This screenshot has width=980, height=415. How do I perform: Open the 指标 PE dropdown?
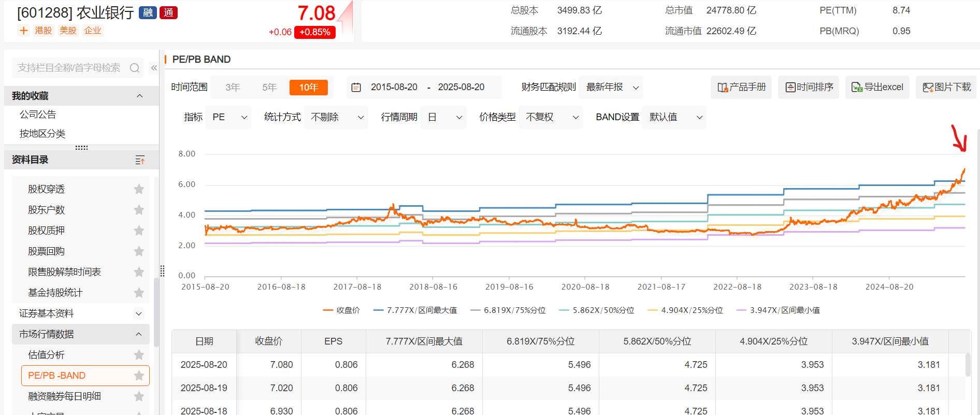click(228, 118)
